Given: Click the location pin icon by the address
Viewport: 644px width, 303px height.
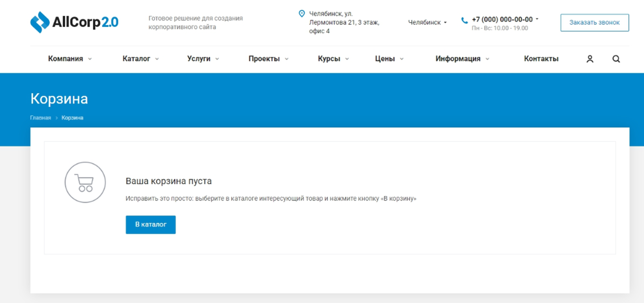Looking at the screenshot, I should [302, 14].
